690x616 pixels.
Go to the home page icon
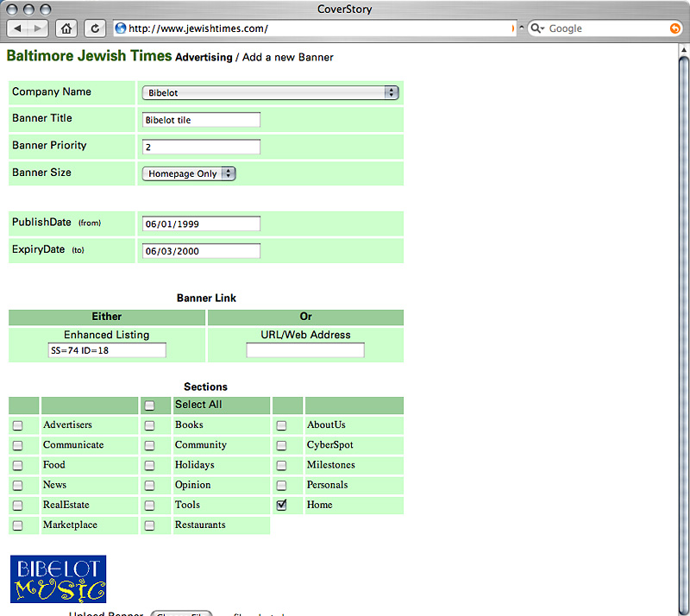tap(66, 28)
